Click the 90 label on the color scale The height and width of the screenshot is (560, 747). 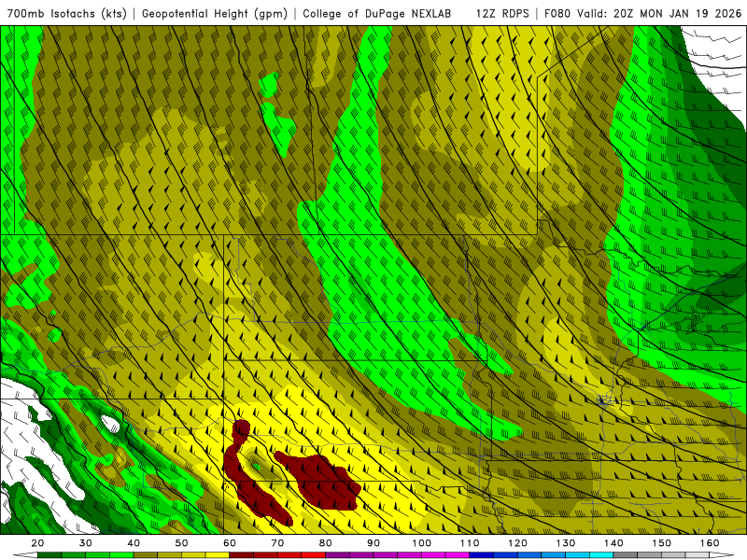click(x=373, y=543)
